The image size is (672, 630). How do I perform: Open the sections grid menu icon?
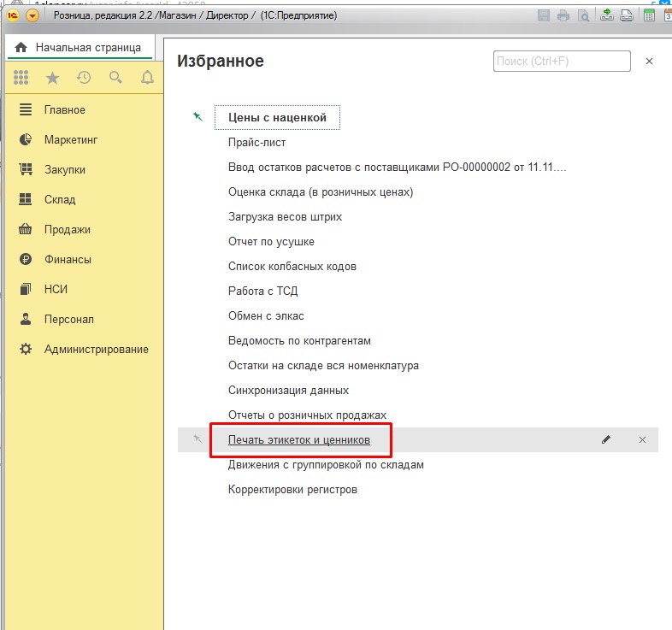click(21, 78)
